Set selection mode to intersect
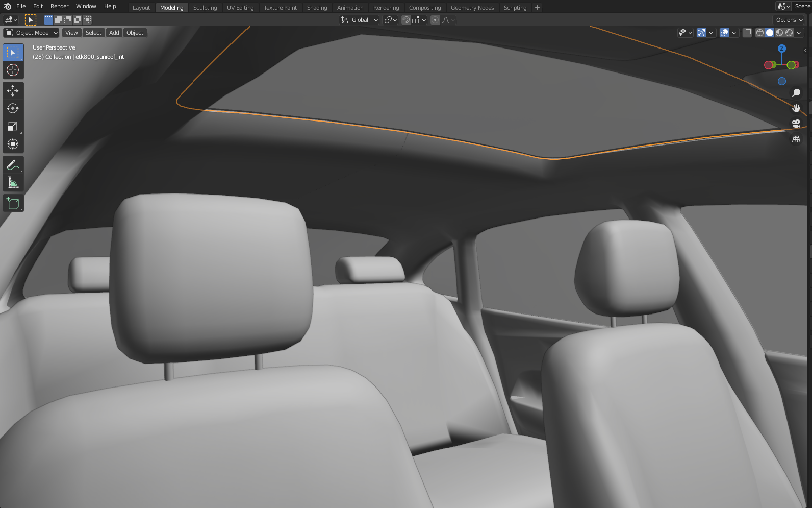Screen dimensions: 812x508 pyautogui.click(x=87, y=20)
